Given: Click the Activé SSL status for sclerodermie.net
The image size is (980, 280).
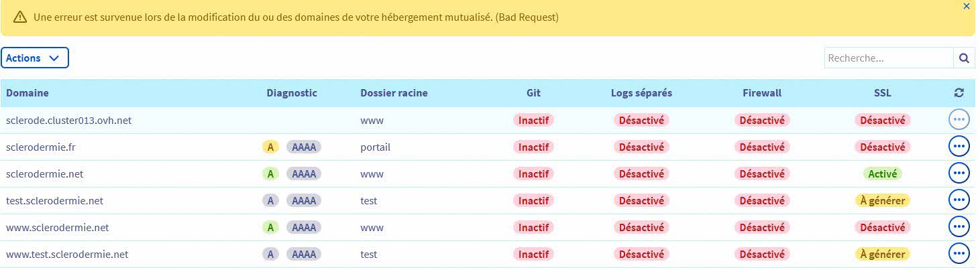Looking at the screenshot, I should [882, 174].
